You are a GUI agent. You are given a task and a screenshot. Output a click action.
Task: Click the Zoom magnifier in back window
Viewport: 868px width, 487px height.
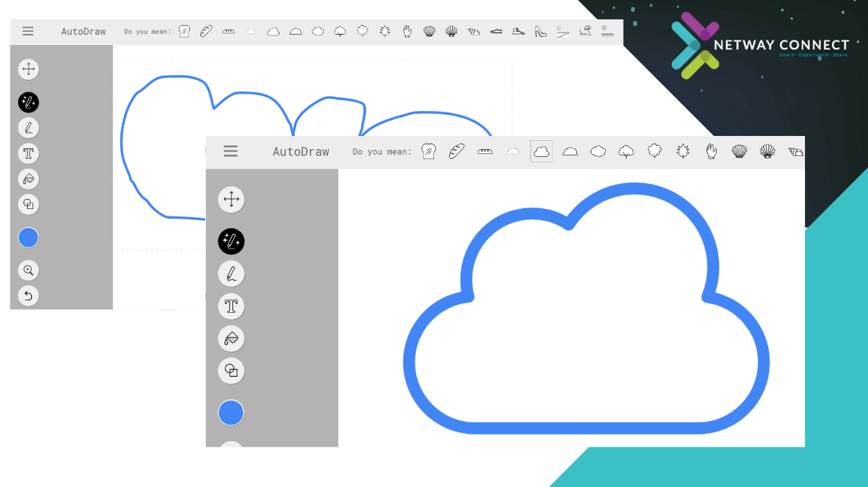pyautogui.click(x=28, y=271)
